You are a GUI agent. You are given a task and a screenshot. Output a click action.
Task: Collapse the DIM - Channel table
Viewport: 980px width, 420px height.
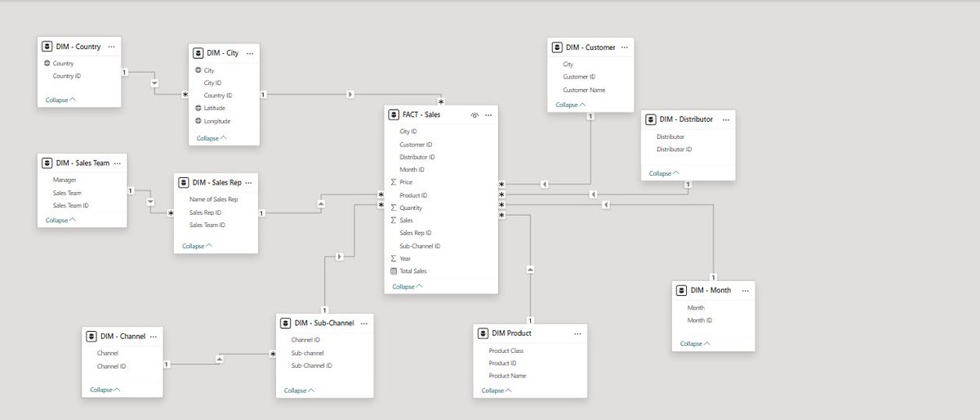pos(105,390)
